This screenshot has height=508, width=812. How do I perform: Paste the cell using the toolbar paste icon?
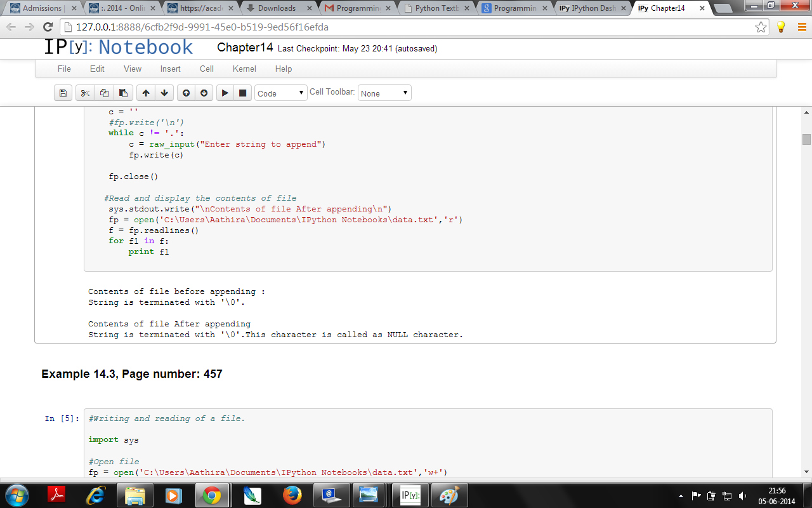123,93
